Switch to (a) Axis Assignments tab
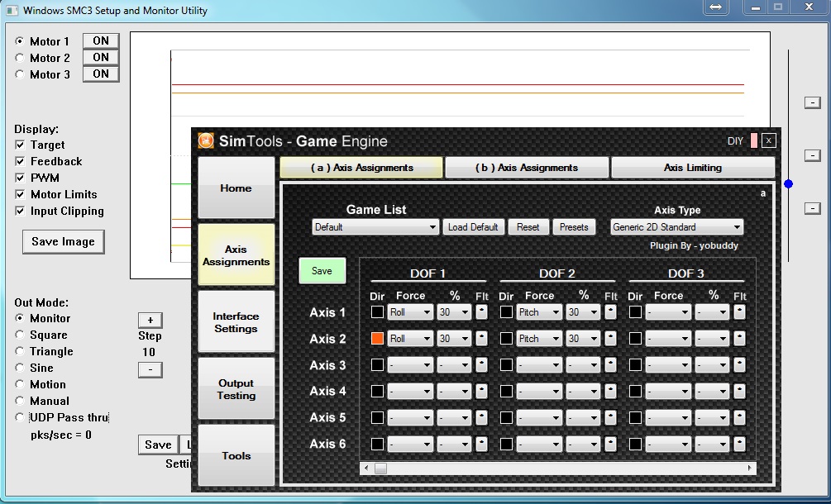 point(361,167)
